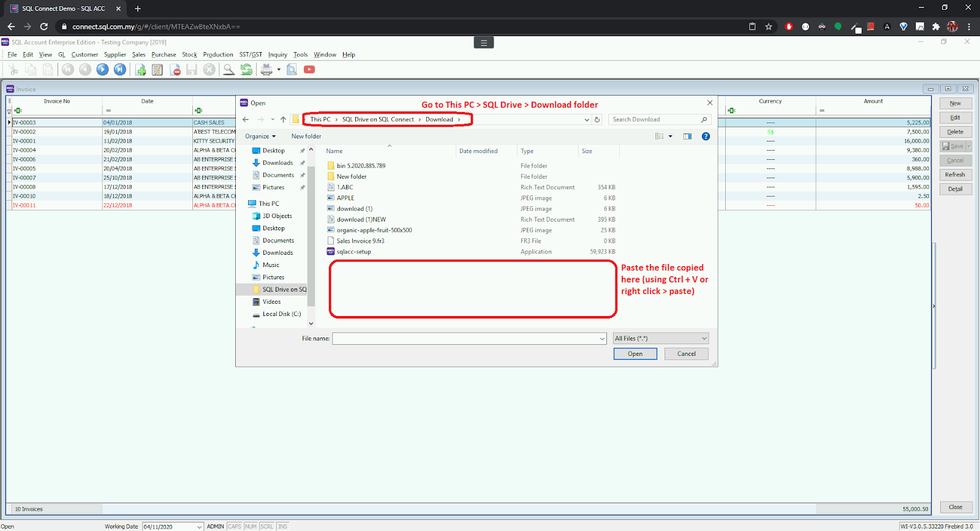The image size is (980, 531).
Task: Click the Print printer toolbar icon
Action: point(266,70)
